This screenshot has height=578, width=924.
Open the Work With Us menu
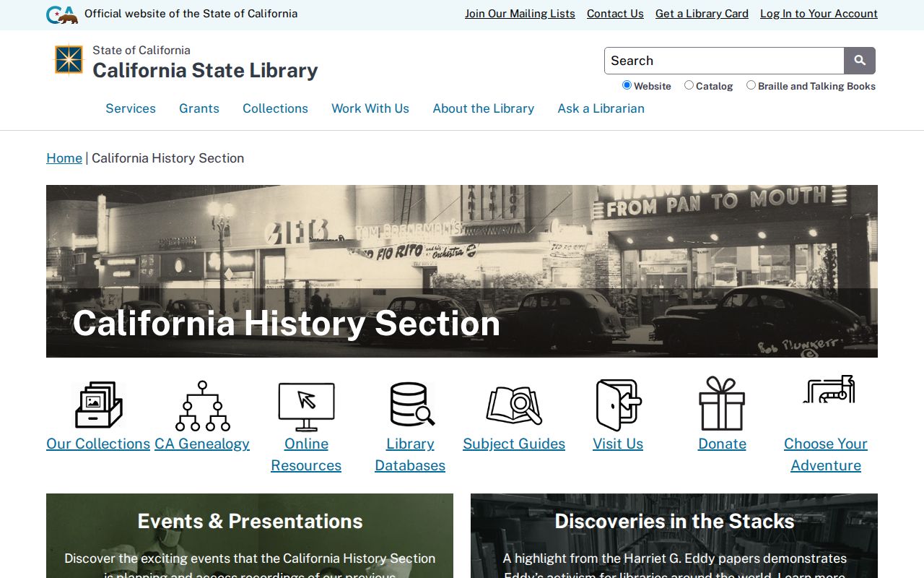[x=370, y=108]
